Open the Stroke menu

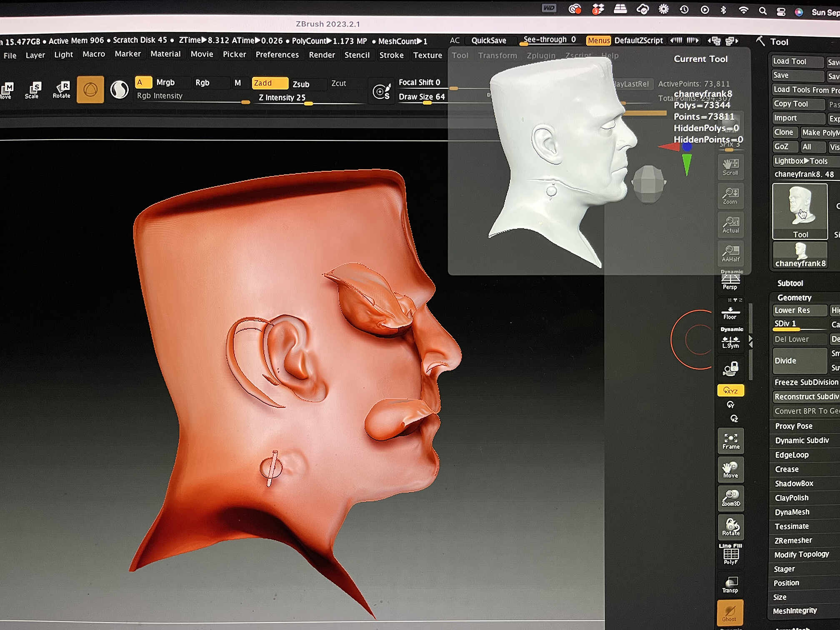[391, 55]
